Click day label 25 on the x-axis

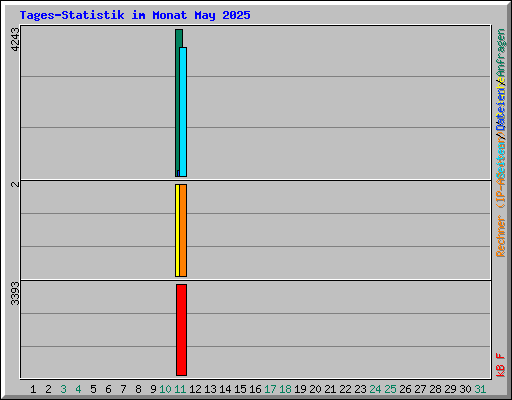click(390, 389)
